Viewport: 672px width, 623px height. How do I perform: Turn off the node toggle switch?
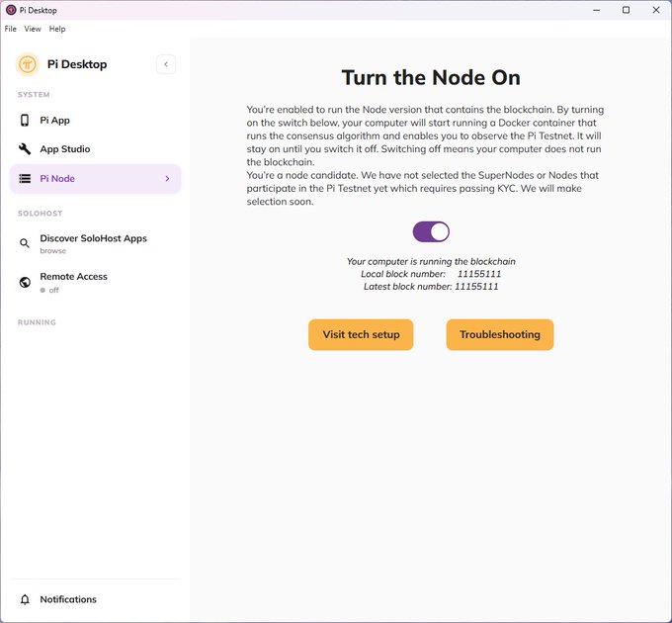[431, 231]
